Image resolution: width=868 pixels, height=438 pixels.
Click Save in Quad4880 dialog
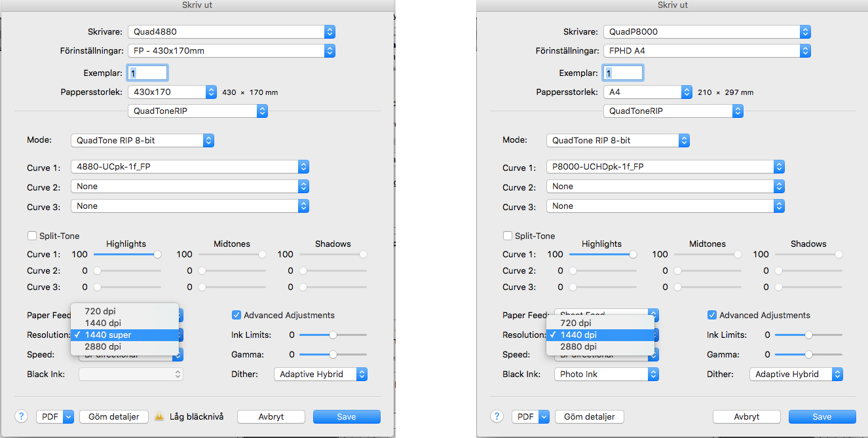(x=347, y=416)
